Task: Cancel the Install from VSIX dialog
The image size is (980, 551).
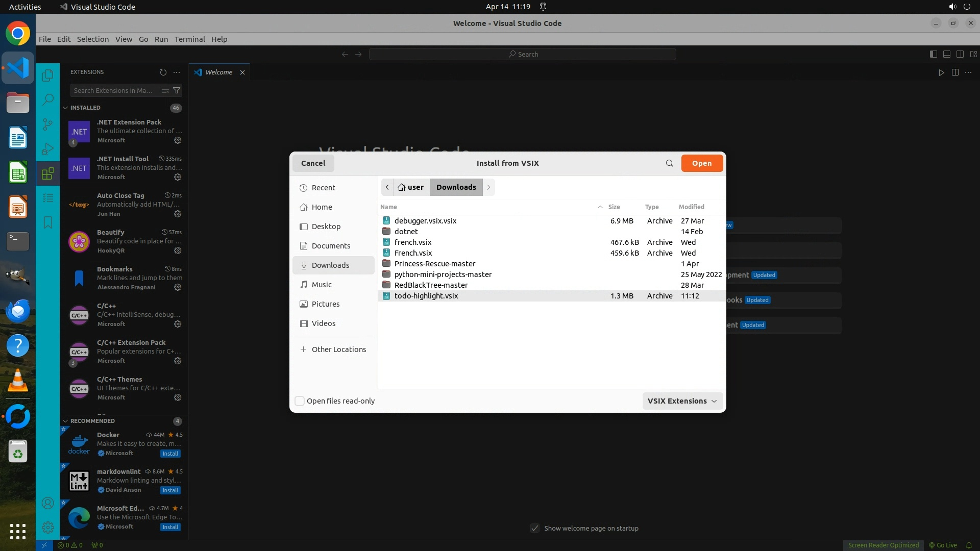Action: [313, 163]
